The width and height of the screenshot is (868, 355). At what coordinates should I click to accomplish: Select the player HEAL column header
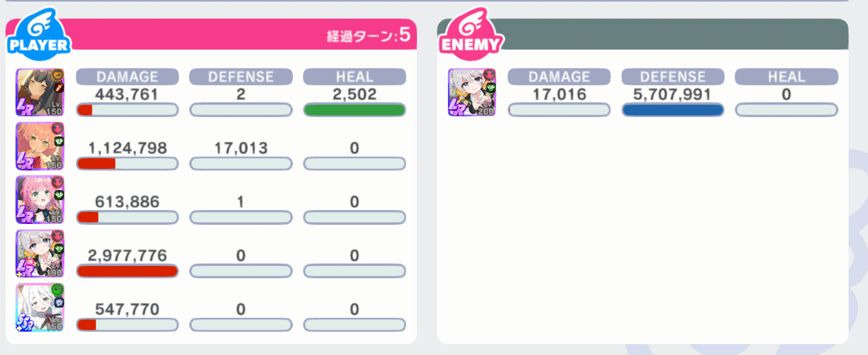[x=354, y=77]
